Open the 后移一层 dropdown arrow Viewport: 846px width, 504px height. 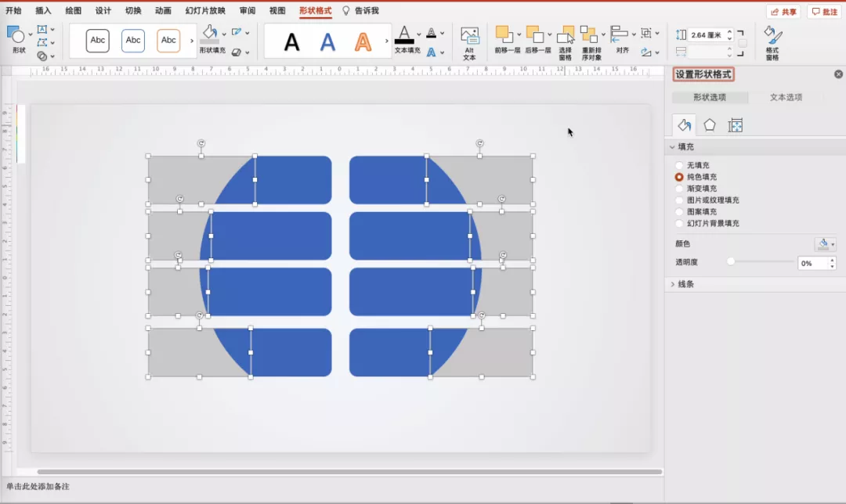[549, 34]
